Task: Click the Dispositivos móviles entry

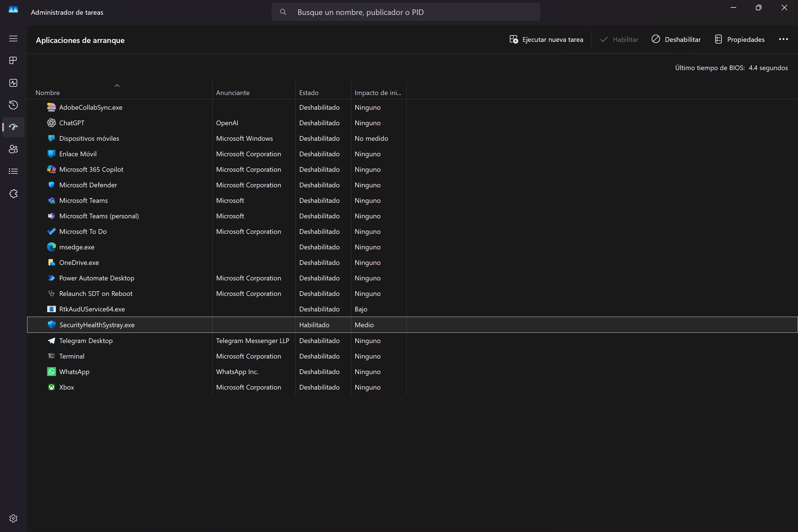Action: [x=89, y=139]
